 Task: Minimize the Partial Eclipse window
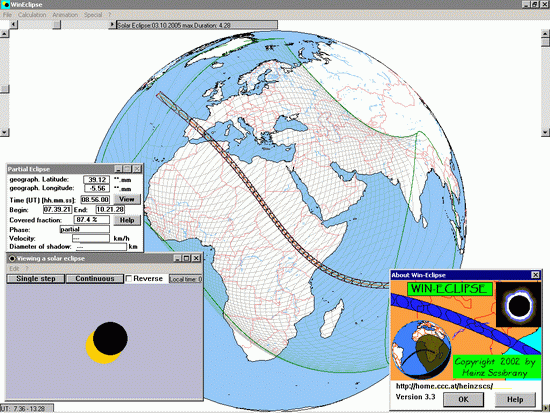[118, 169]
